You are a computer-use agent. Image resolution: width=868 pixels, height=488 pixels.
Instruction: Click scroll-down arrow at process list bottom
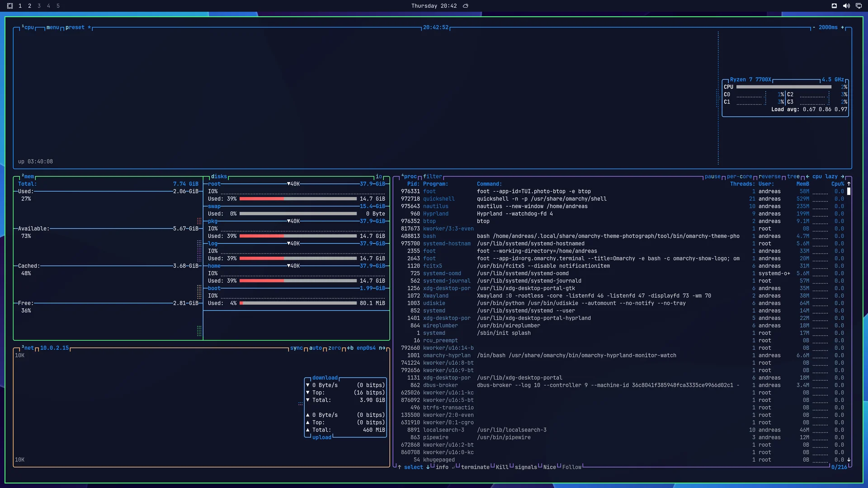849,460
